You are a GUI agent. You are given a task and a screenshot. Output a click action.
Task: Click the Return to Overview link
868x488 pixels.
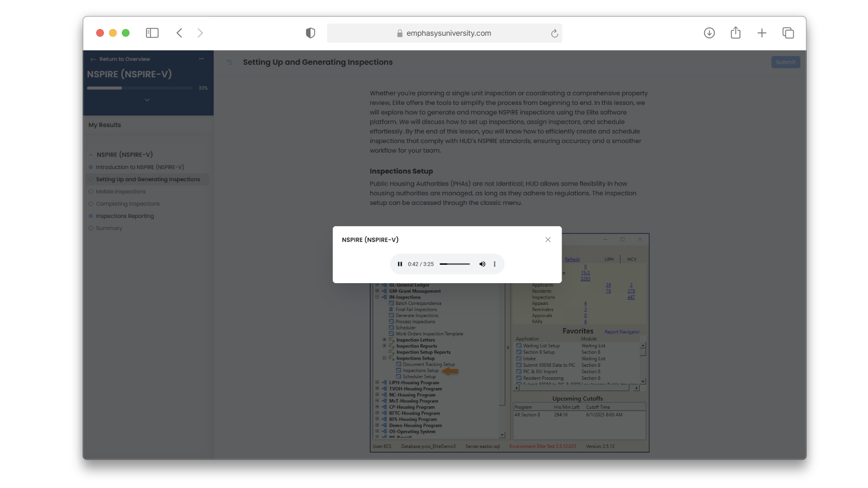coord(124,59)
